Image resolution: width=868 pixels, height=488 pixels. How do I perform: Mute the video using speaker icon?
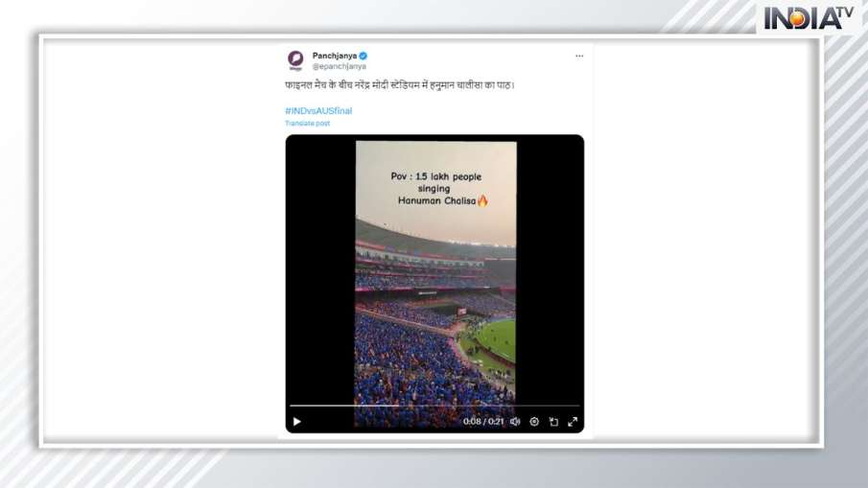(515, 422)
